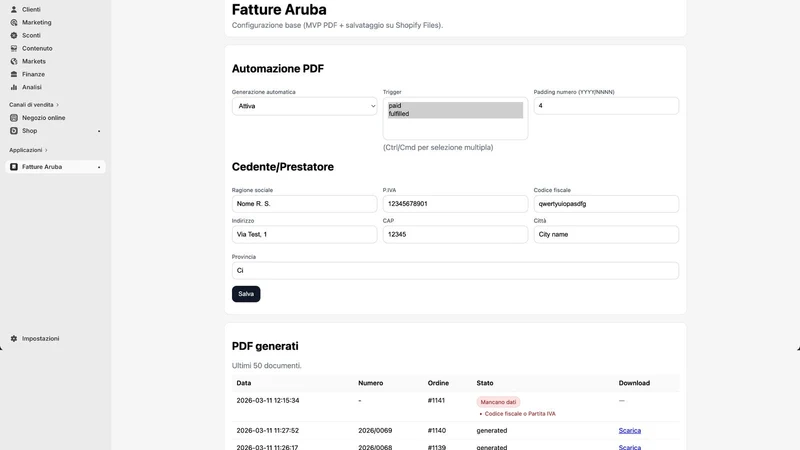Click the Salva button
Image resolution: width=800 pixels, height=450 pixels.
[x=246, y=294]
